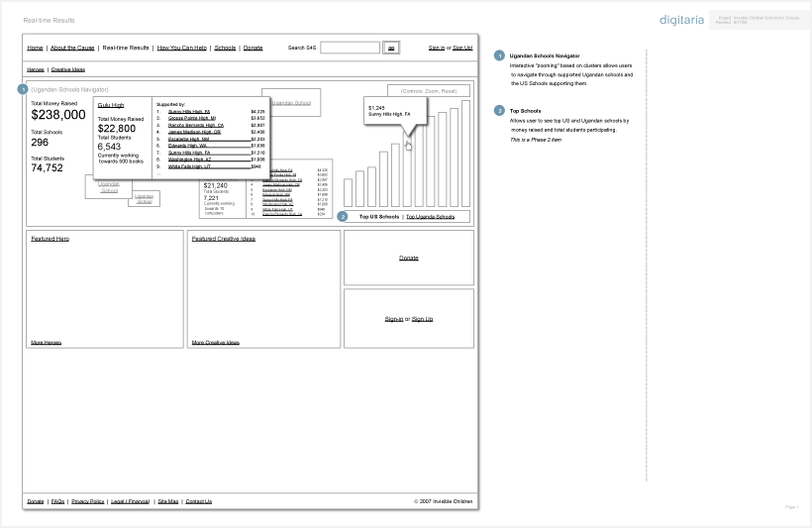Open Sunny Hills High, PA ranked seventh
812x528 pixels.
click(189, 153)
